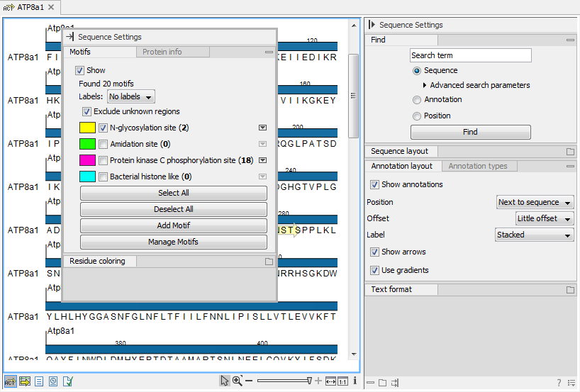Check Protein kinase C phosphorylation site

[x=104, y=160]
